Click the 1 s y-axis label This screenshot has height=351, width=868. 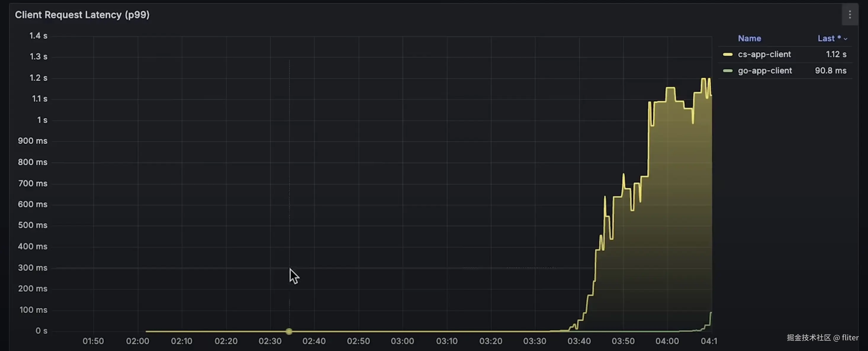coord(42,120)
